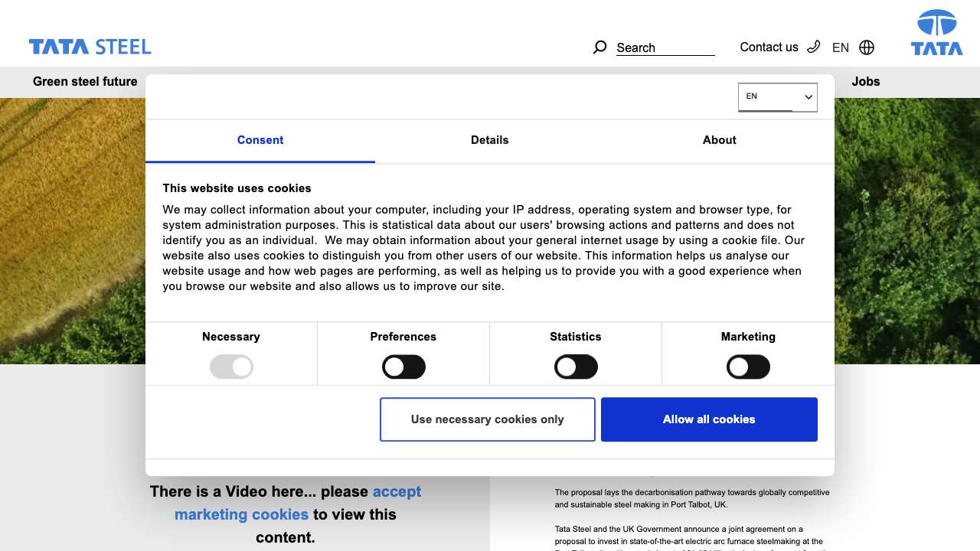This screenshot has width=980, height=551.
Task: Open the About tab
Action: [719, 140]
